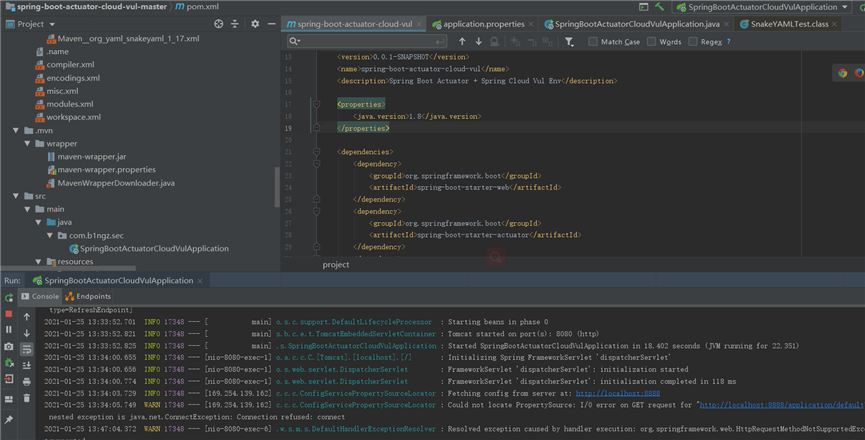Close the application.properties tab
865x440 pixels.
(531, 24)
